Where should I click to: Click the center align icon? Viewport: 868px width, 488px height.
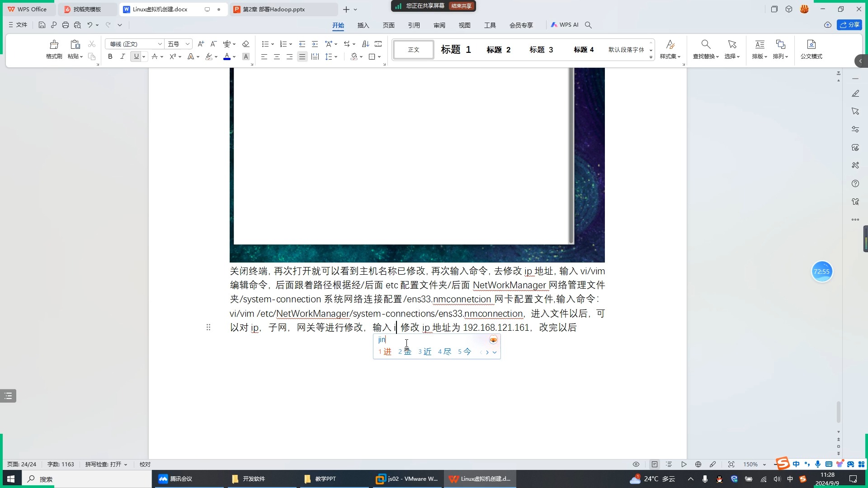point(277,56)
